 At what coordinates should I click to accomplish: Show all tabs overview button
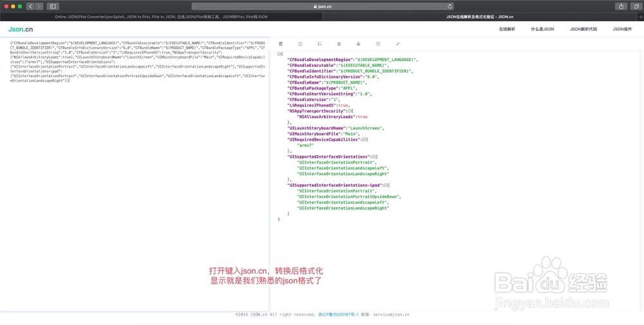pos(636,6)
